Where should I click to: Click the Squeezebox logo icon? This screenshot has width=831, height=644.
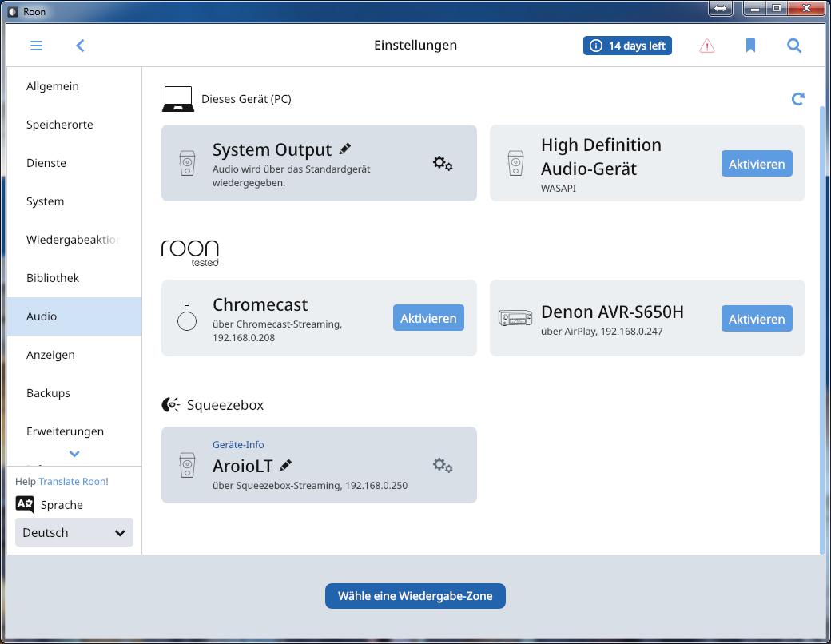click(171, 405)
